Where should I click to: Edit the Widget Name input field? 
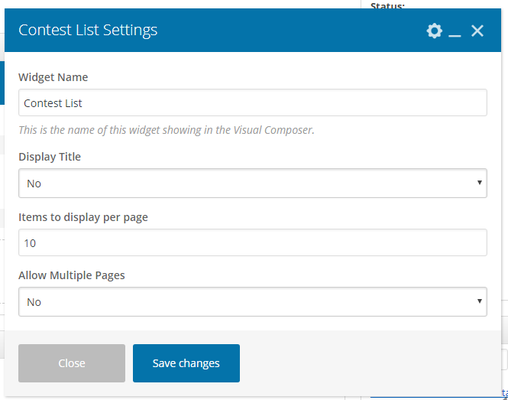point(253,103)
